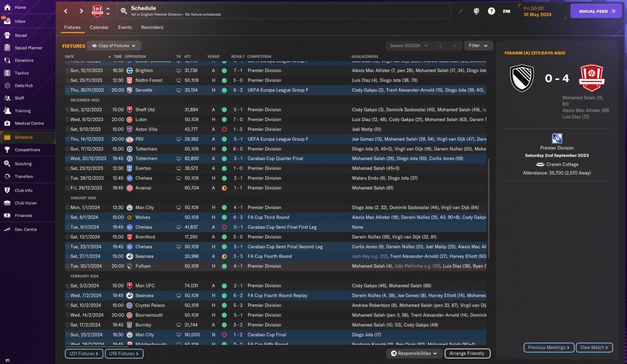Viewport: 627px width, 364px height.
Task: Open the help question mark icon
Action: click(x=491, y=11)
